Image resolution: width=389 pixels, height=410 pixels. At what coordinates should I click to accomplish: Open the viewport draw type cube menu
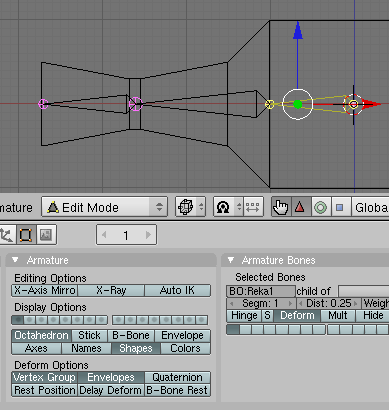[190, 207]
